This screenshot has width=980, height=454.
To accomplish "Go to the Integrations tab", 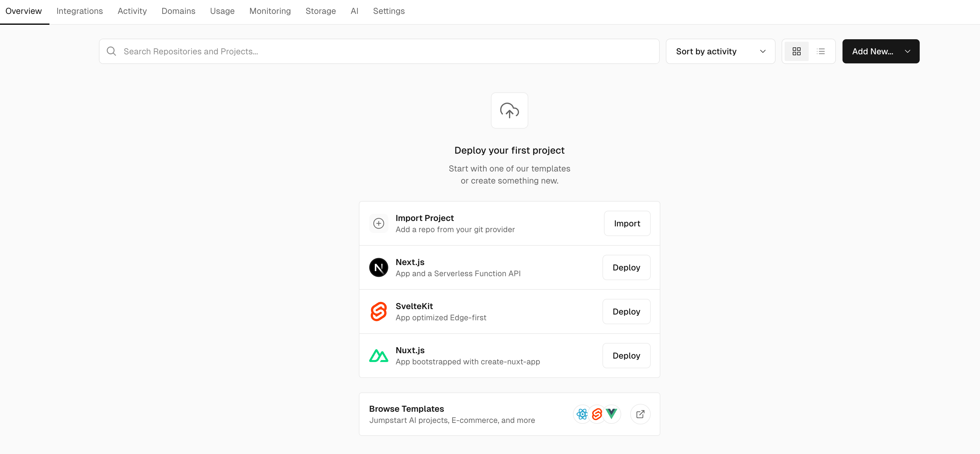I will 80,11.
